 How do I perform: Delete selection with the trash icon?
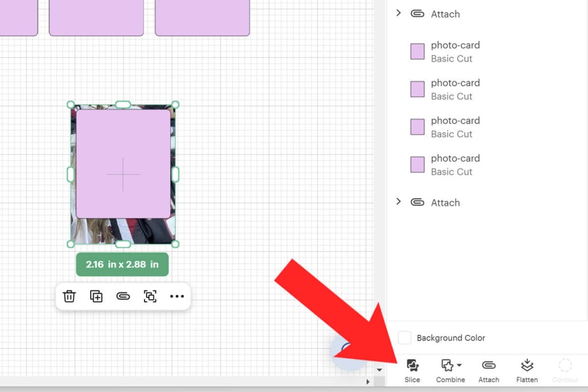[x=69, y=296]
